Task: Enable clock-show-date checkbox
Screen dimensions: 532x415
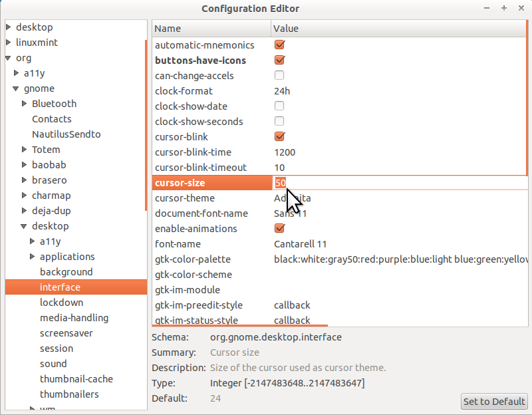Action: [279, 106]
